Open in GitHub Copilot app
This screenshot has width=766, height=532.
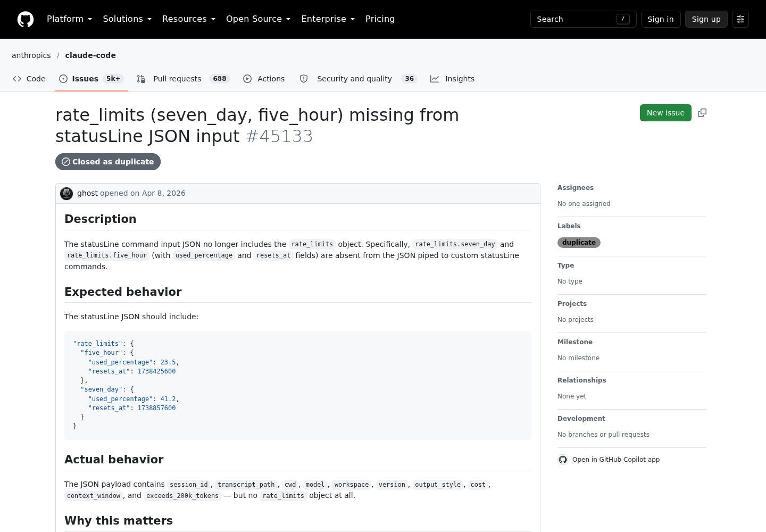[615, 460]
